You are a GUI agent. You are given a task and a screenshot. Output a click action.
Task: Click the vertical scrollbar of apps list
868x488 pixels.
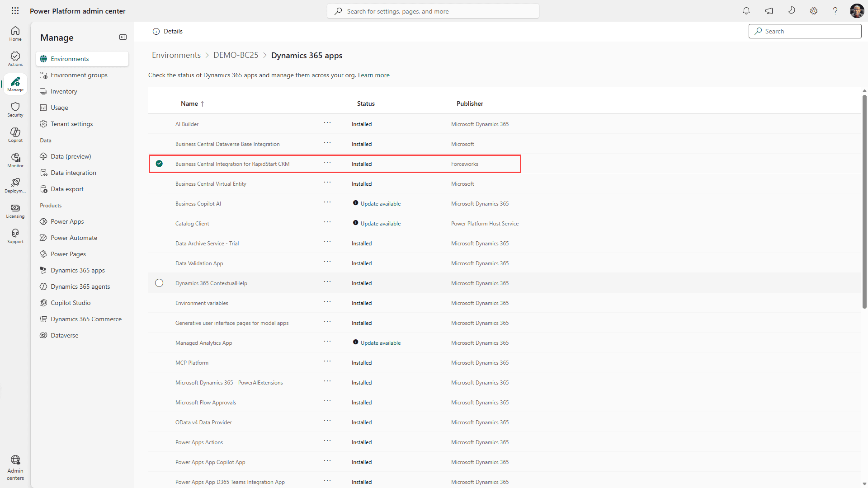click(x=864, y=201)
